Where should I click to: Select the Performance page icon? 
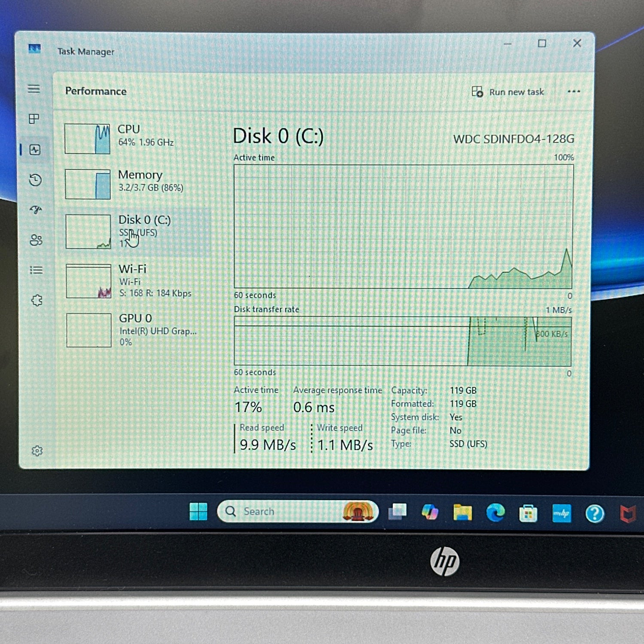tap(35, 150)
